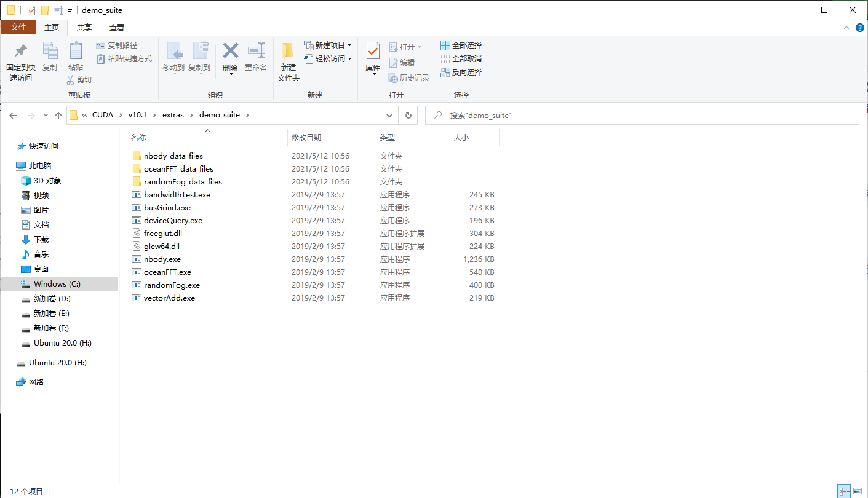
Task: Switch to Details view in the status bar
Action: tap(845, 491)
